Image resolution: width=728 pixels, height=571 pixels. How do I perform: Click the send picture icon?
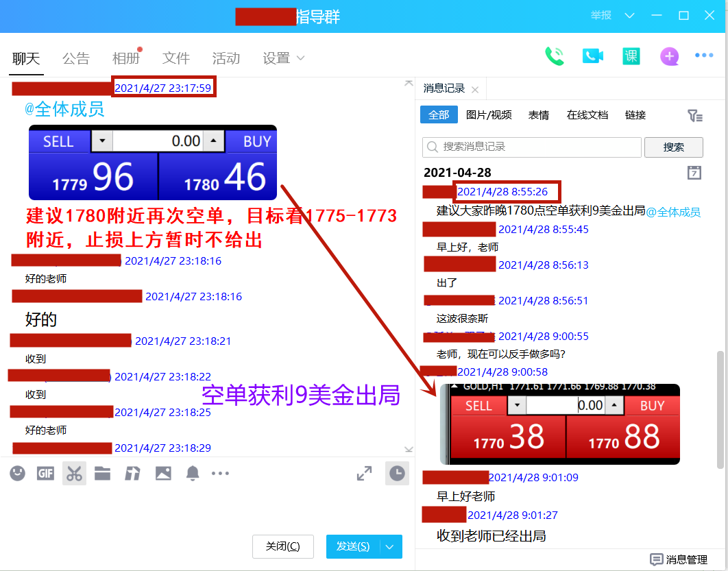(163, 473)
